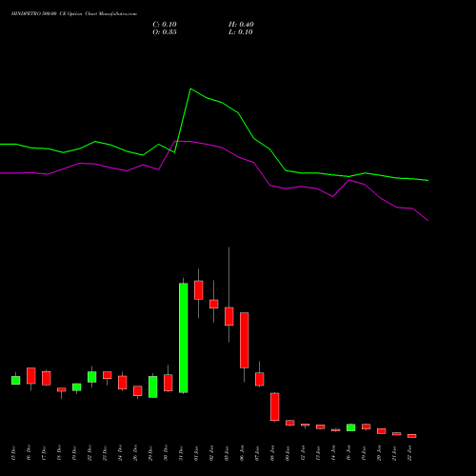This screenshot has height=476, width=476.
Task: Click the 01 Jan date label
Action: (196, 453)
